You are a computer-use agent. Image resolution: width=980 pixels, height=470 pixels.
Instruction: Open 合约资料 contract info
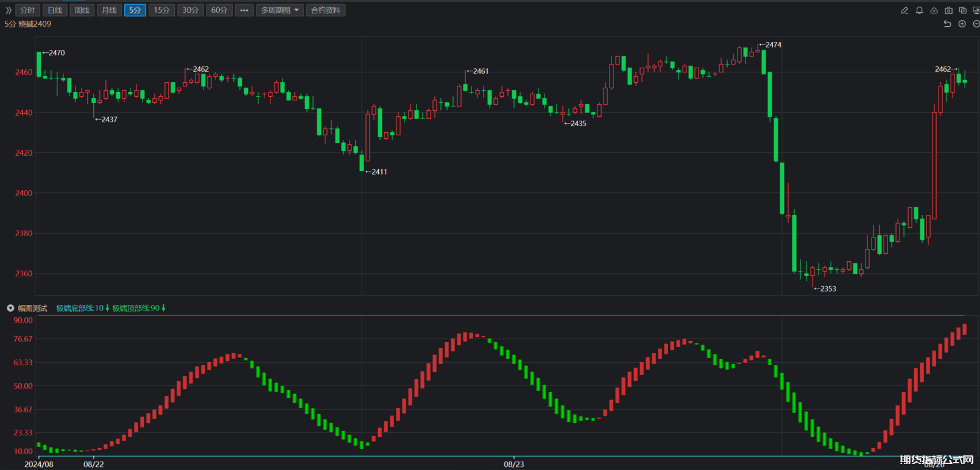326,10
